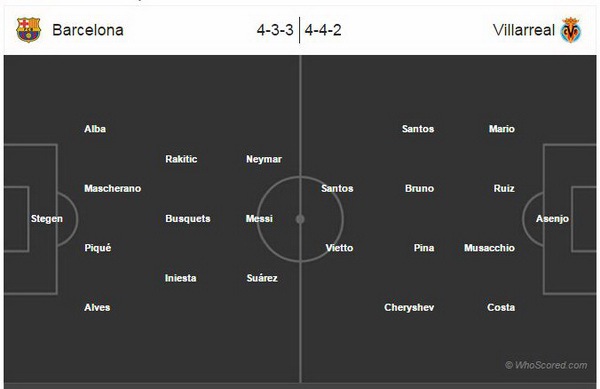Viewport: 600px width, 389px height.
Task: Open the Villarreal team name link
Action: click(523, 30)
